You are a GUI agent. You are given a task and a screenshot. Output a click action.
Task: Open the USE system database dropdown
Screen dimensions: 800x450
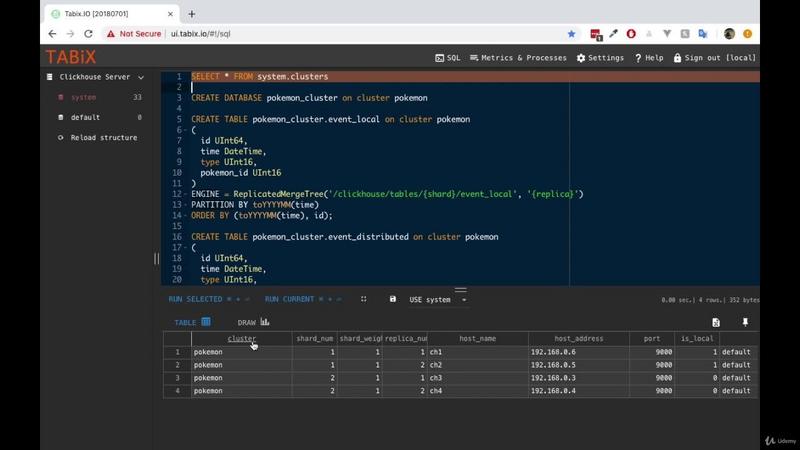[x=438, y=299]
